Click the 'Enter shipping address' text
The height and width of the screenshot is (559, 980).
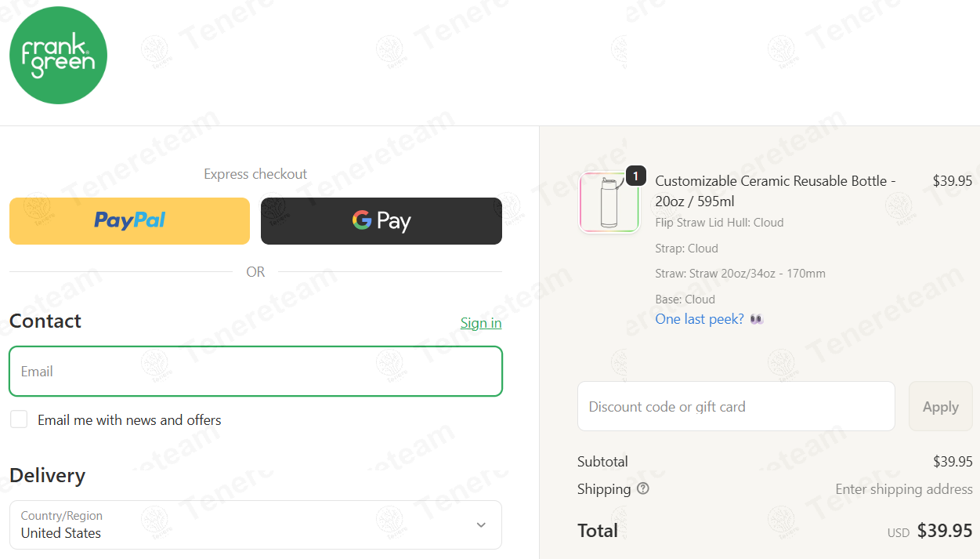pyautogui.click(x=904, y=489)
